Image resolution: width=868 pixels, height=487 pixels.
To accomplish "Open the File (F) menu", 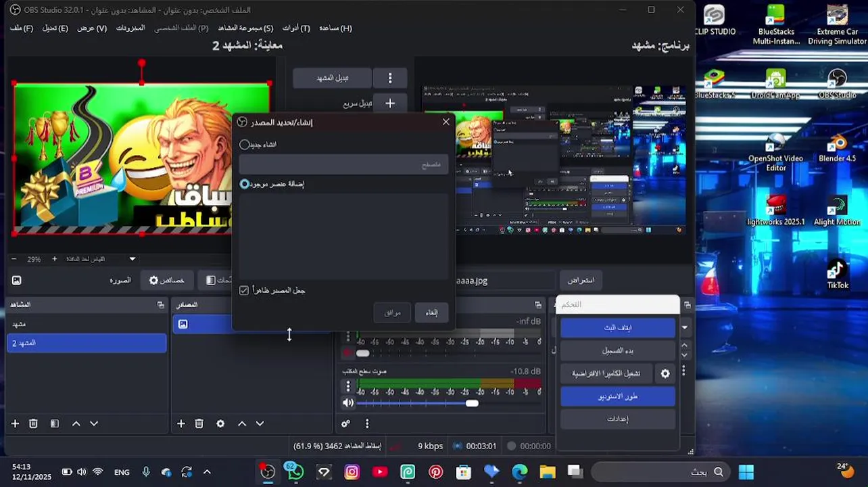I will pos(22,28).
